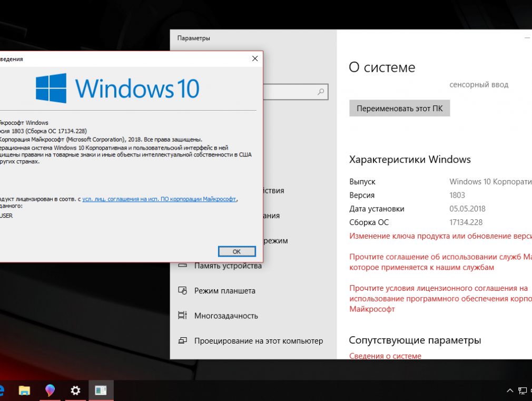Open "Сведения о системе" link

point(385,356)
